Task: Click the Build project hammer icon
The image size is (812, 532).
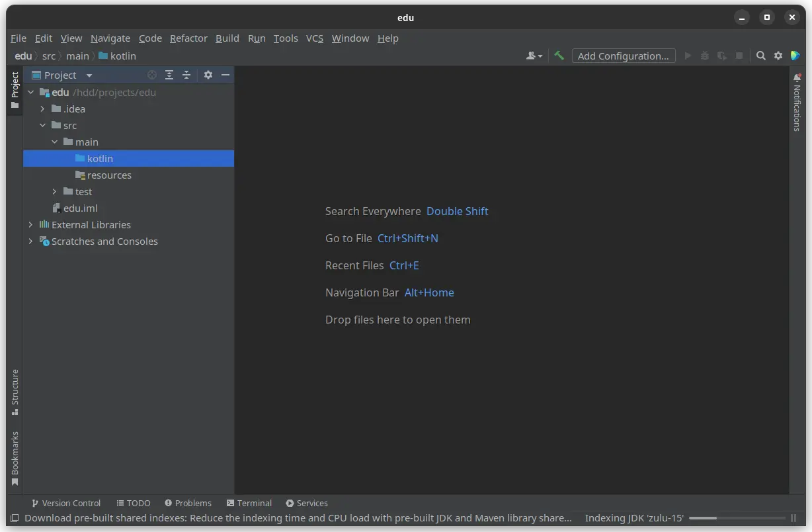Action: (559, 56)
